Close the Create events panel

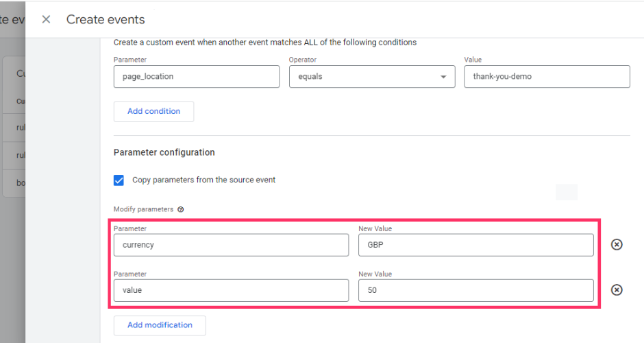[46, 19]
